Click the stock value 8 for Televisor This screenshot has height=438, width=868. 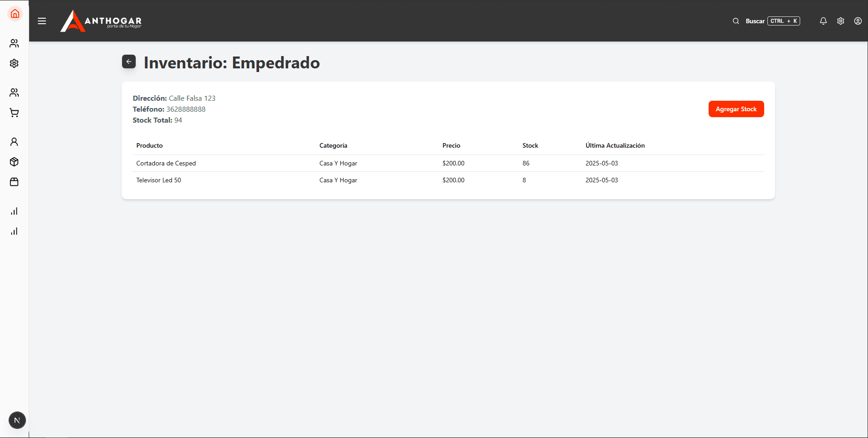524,180
